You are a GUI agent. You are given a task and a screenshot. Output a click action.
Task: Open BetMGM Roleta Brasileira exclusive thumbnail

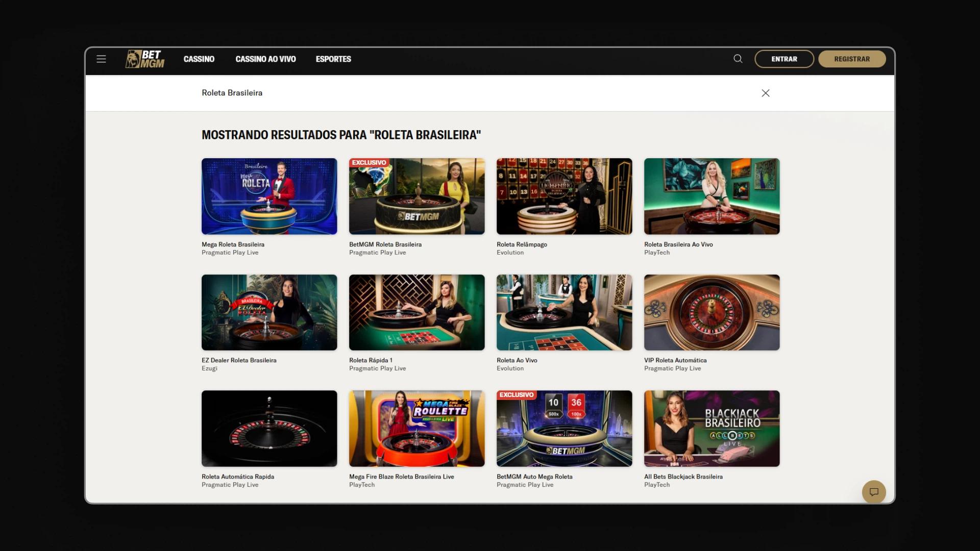416,196
